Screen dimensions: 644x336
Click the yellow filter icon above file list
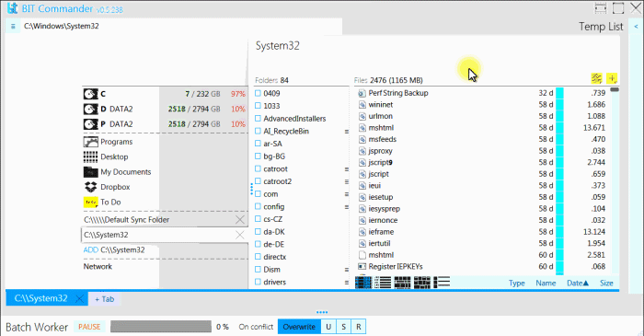coord(597,78)
